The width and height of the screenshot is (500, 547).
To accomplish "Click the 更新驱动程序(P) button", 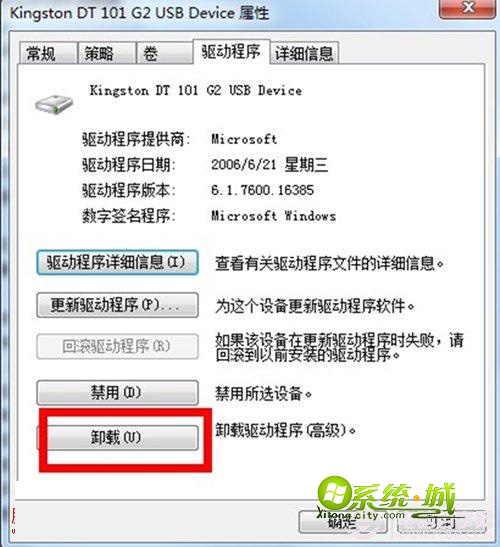I will [x=117, y=305].
